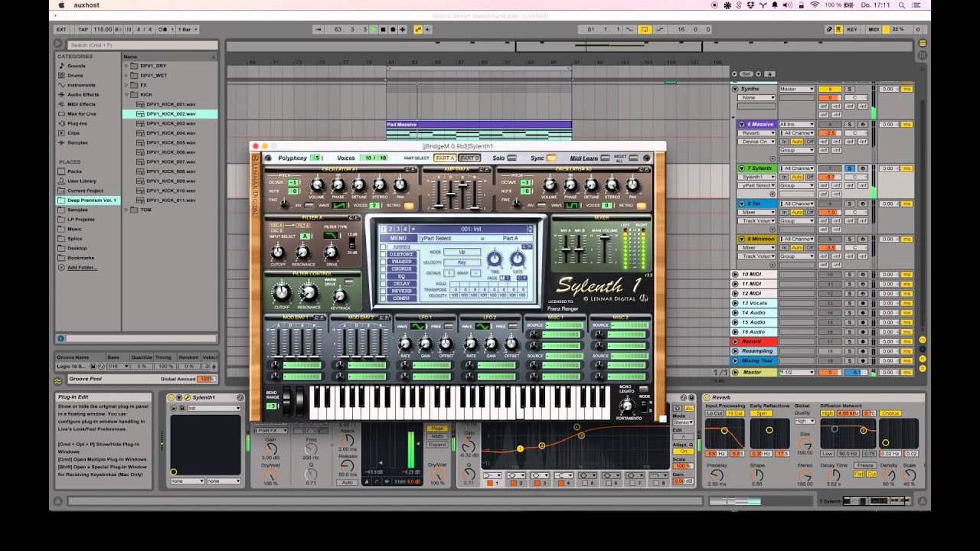Collapse the KICK folder

[x=126, y=94]
